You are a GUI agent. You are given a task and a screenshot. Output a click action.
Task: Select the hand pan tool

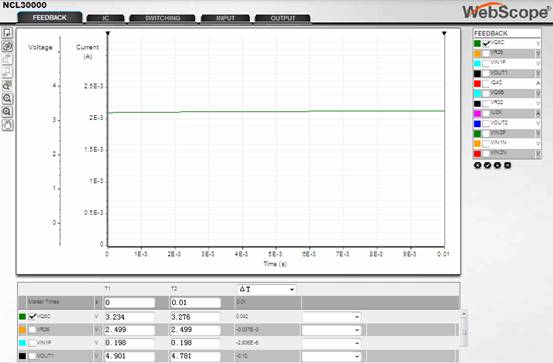click(x=7, y=125)
